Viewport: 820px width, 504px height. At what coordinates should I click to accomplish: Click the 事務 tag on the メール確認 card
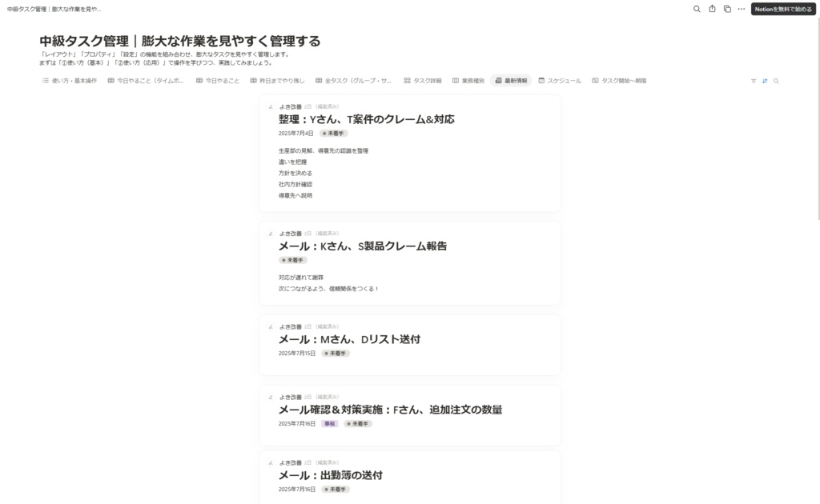(328, 423)
